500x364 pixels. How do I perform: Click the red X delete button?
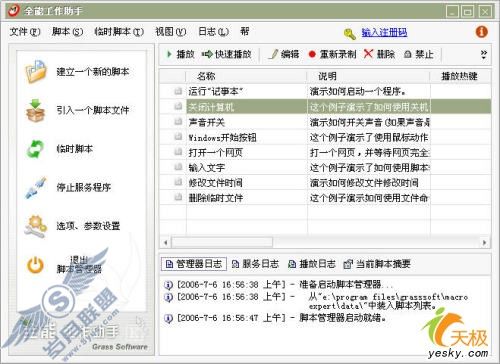click(379, 54)
